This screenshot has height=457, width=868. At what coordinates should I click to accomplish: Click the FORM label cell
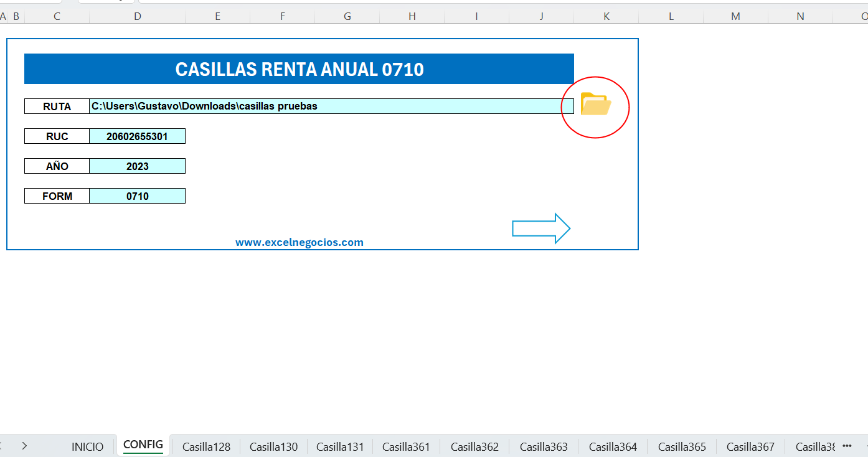coord(57,196)
